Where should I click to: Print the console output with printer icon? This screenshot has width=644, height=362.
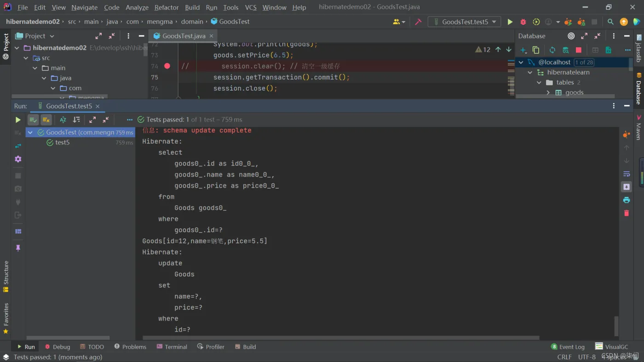[626, 200]
